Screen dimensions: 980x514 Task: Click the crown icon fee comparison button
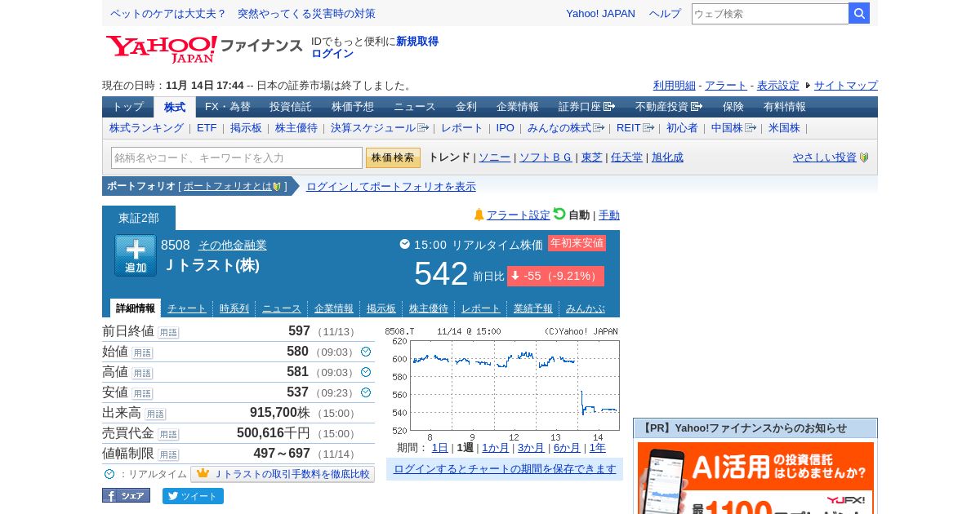click(x=283, y=474)
